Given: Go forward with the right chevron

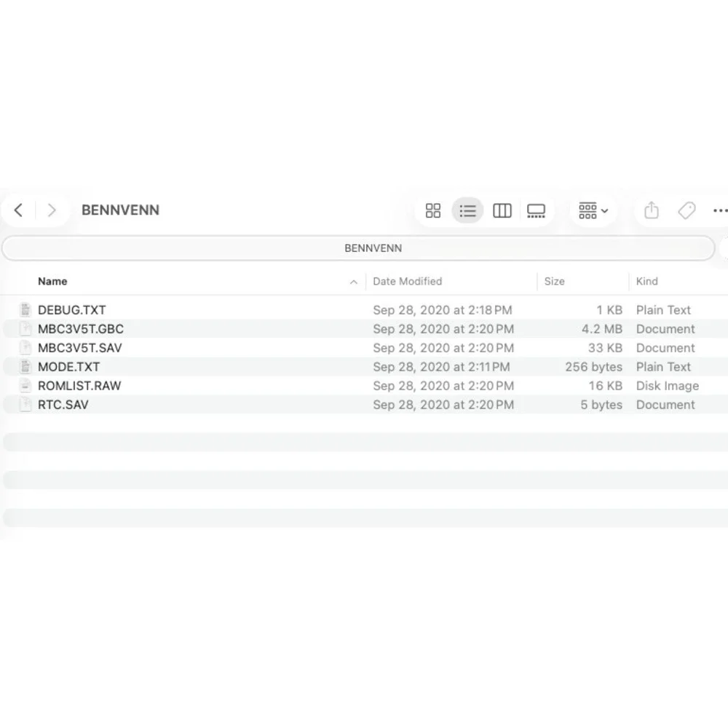Looking at the screenshot, I should tap(52, 210).
